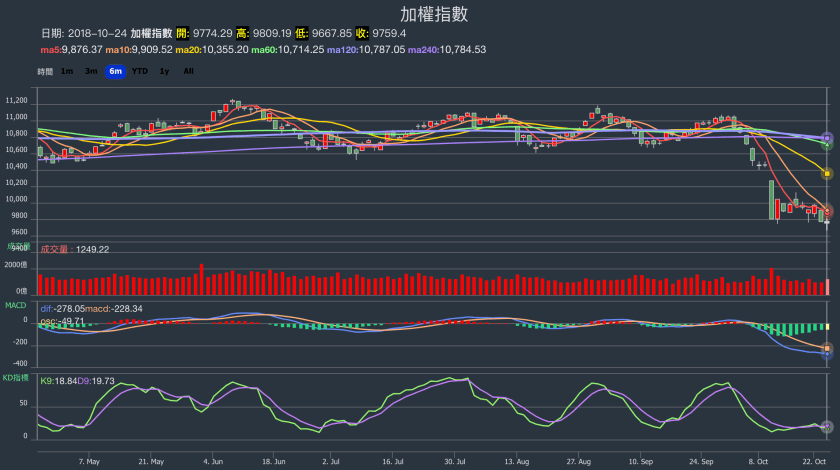
Task: Click the 4. Jun date axis label
Action: click(x=212, y=462)
